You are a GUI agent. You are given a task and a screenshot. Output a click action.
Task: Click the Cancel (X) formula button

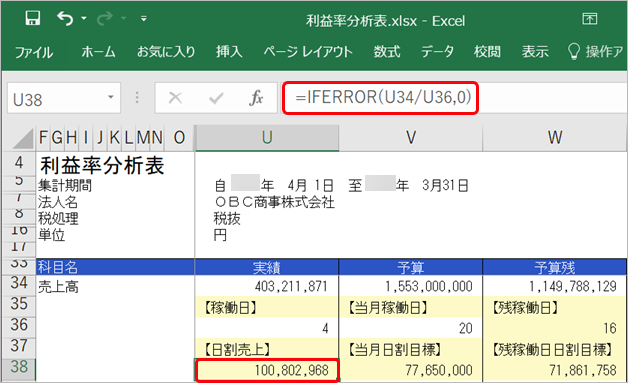[175, 98]
